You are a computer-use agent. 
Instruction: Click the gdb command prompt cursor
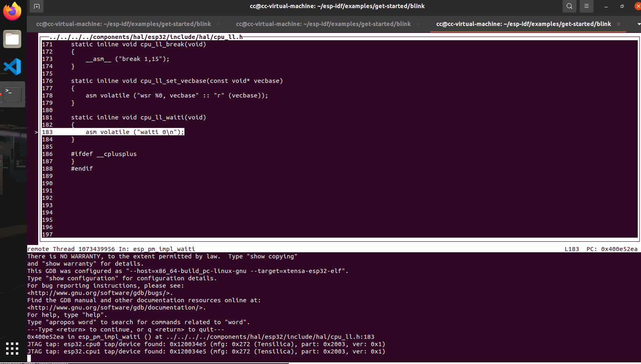[29, 358]
